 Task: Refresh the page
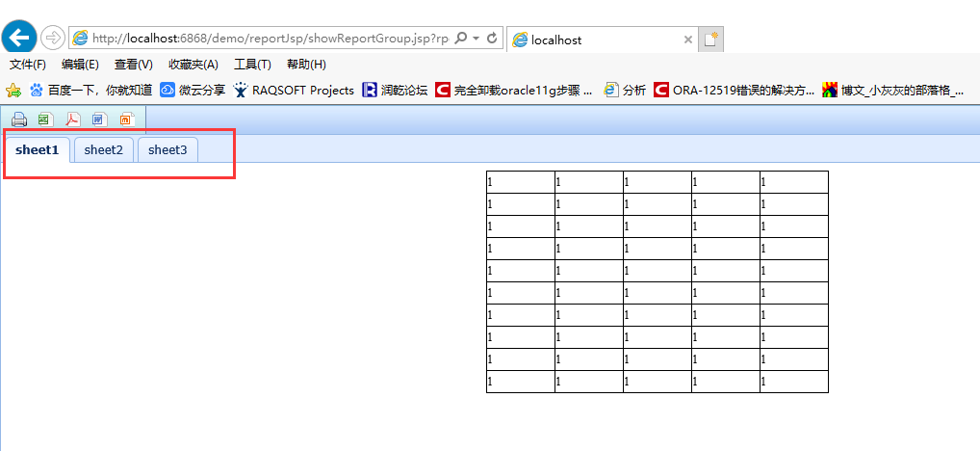tap(492, 39)
